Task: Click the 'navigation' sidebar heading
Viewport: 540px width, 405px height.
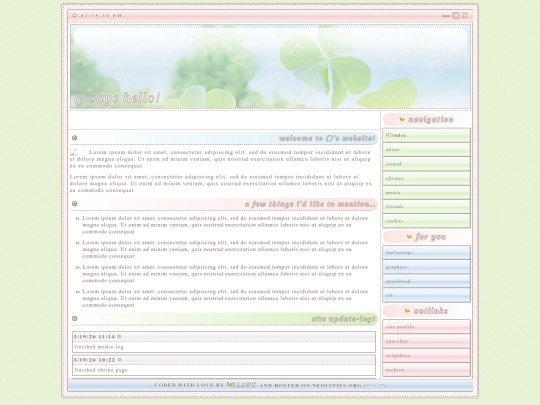Action: click(430, 120)
